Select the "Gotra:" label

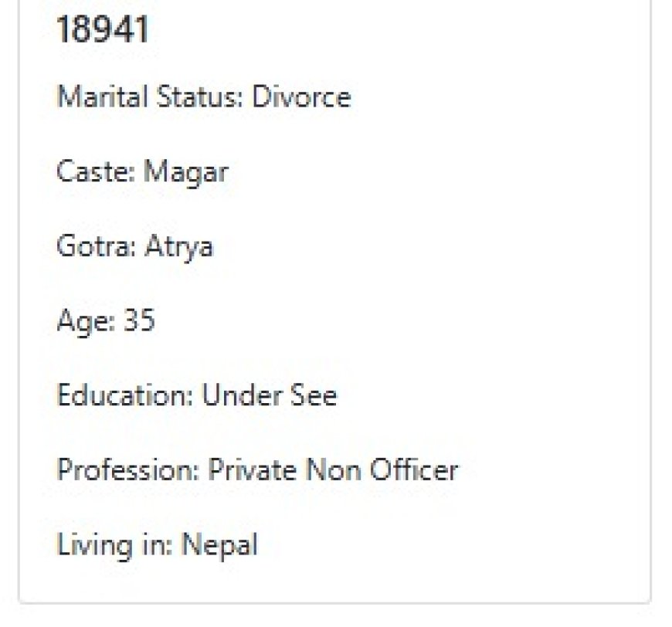pyautogui.click(x=97, y=246)
